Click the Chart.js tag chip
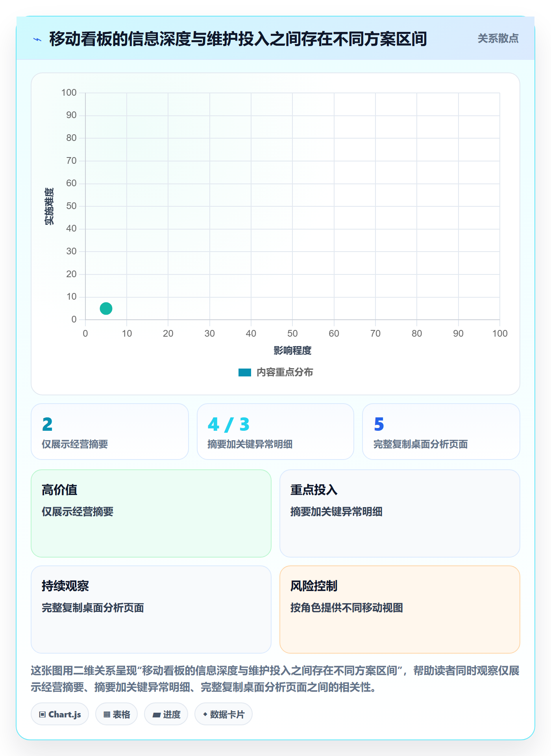This screenshot has height=756, width=551. [x=60, y=714]
